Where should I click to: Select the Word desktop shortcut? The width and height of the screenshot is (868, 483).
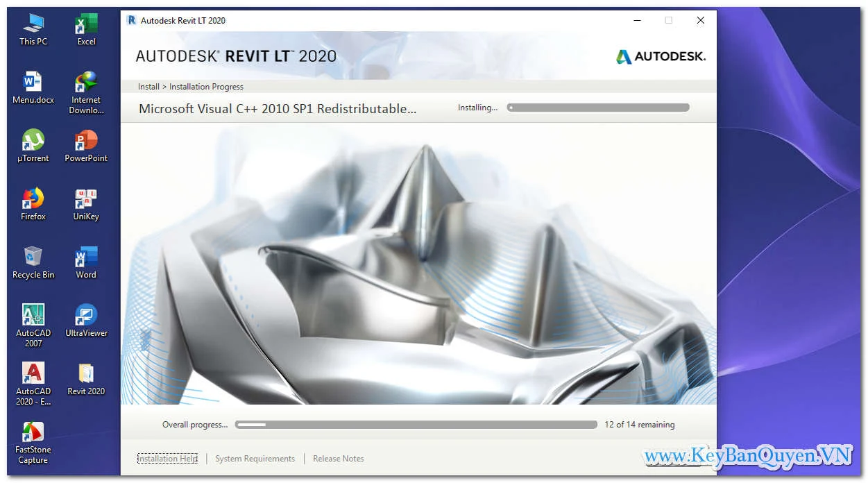point(86,262)
